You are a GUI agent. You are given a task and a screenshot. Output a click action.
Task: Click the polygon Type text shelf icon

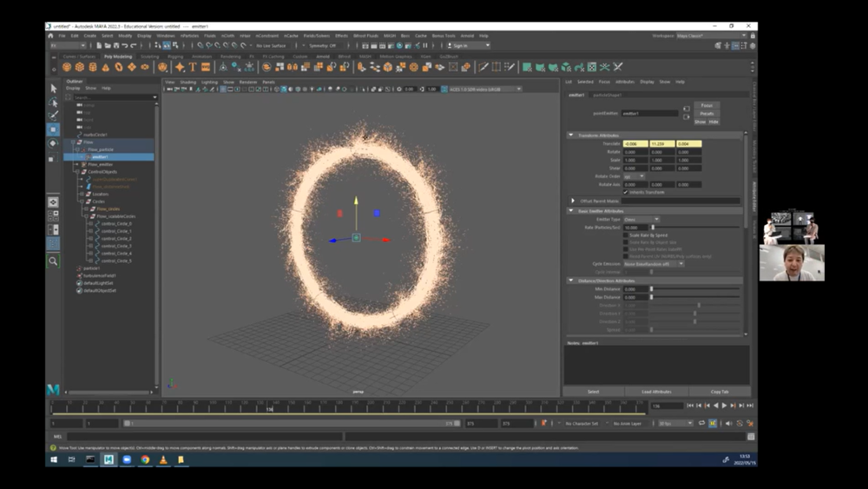click(x=193, y=67)
